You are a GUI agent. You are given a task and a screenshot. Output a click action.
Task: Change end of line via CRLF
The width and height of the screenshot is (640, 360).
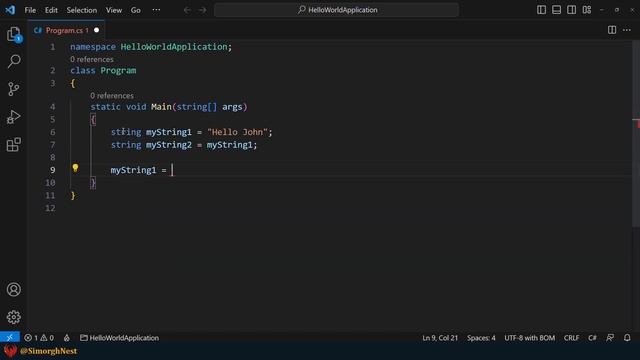point(571,338)
